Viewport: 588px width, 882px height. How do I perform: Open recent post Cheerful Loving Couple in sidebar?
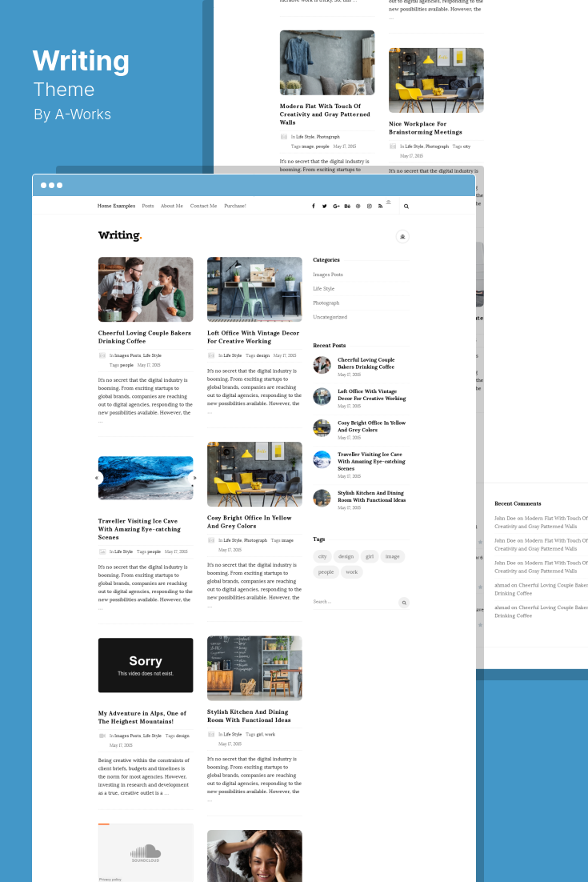tap(366, 363)
